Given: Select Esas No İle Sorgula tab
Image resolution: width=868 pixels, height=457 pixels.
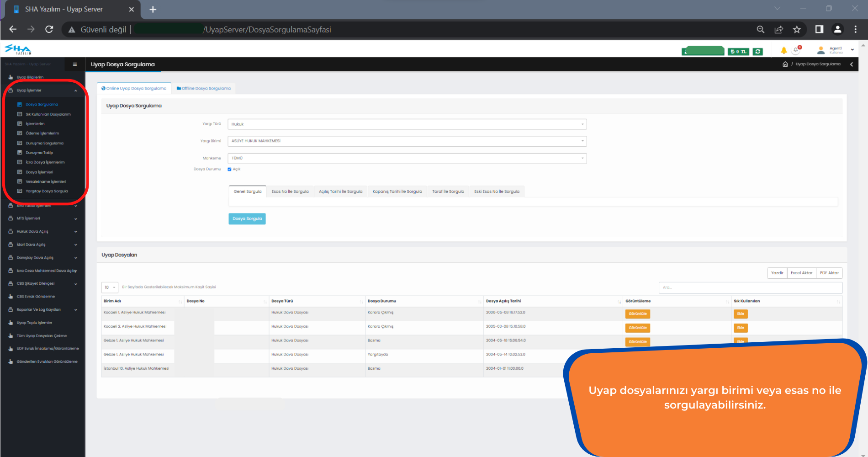Looking at the screenshot, I should [x=290, y=191].
